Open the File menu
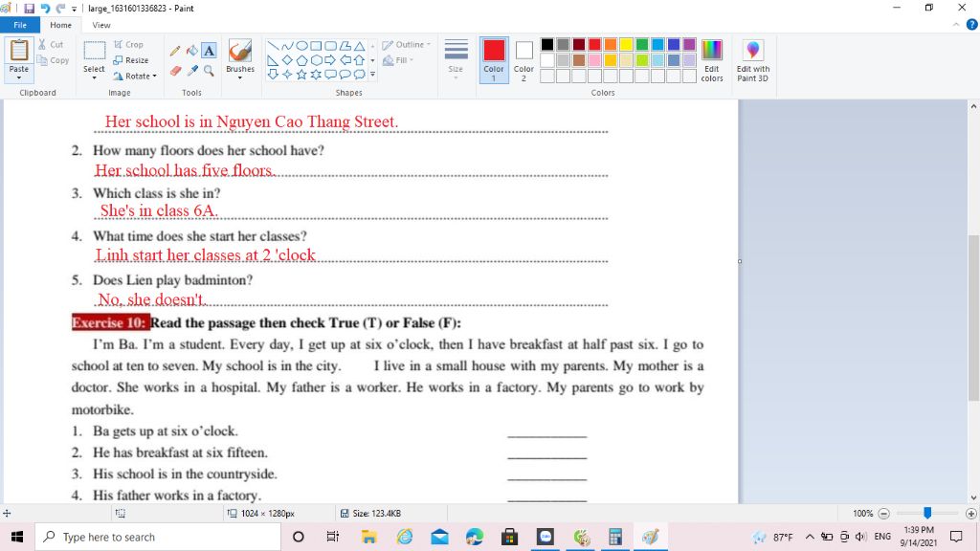The width and height of the screenshot is (980, 551). click(x=20, y=25)
